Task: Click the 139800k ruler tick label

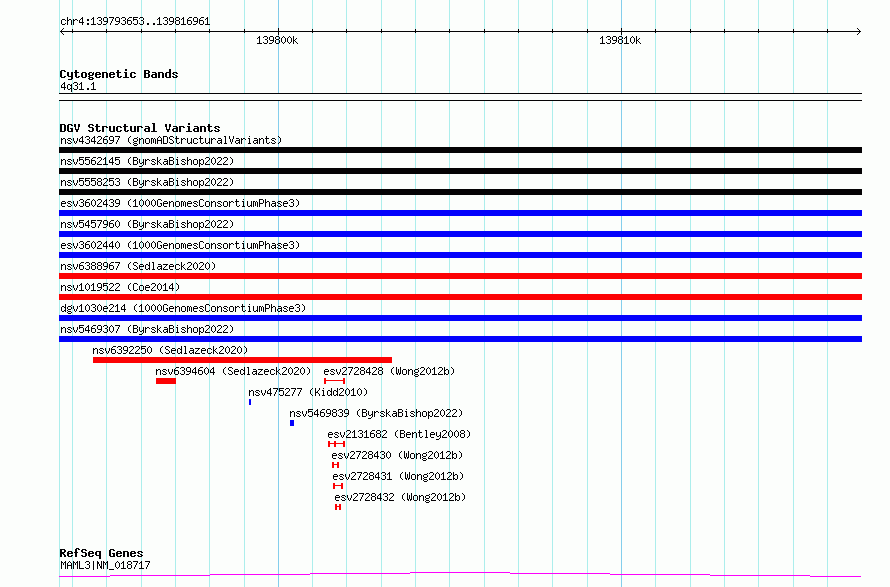Action: point(277,40)
